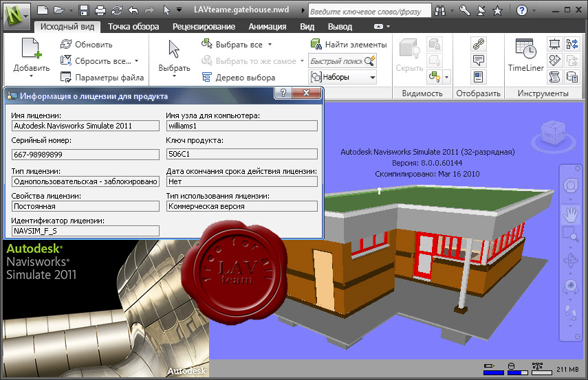The image size is (588, 380).
Task: Click the keyword search input field
Action: pos(369,12)
